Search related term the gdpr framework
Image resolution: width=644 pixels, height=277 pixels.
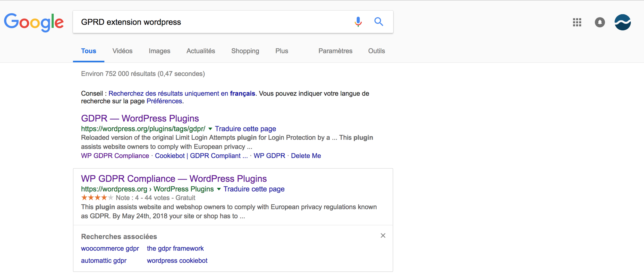tap(175, 248)
